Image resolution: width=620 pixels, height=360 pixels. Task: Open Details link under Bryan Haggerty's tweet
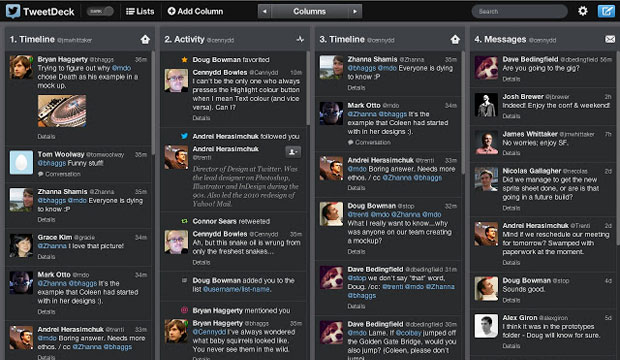coord(46,136)
